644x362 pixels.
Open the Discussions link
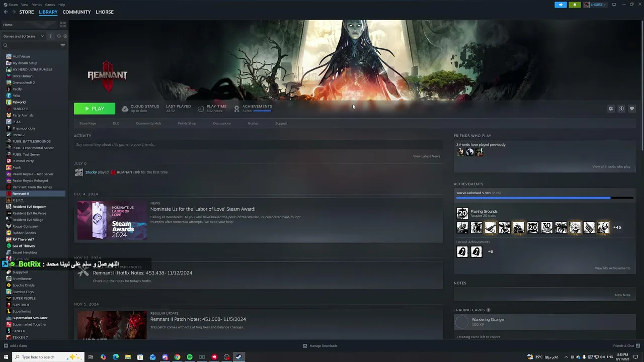(222, 123)
